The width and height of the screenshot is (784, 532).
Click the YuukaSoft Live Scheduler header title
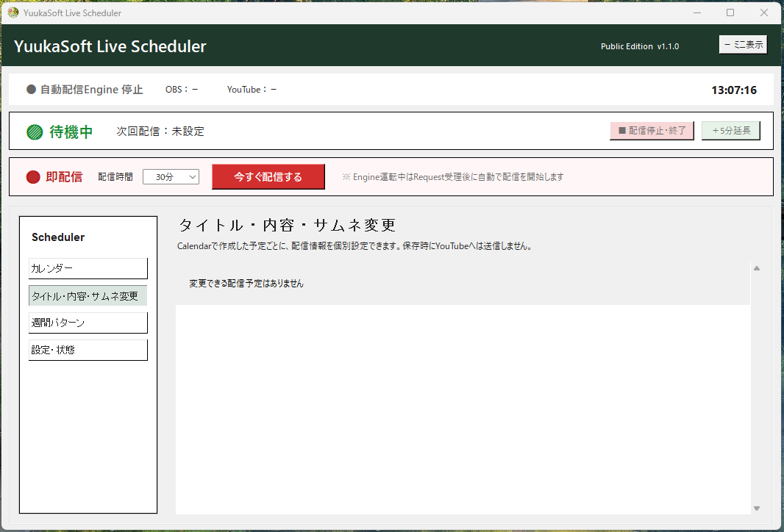(x=110, y=46)
